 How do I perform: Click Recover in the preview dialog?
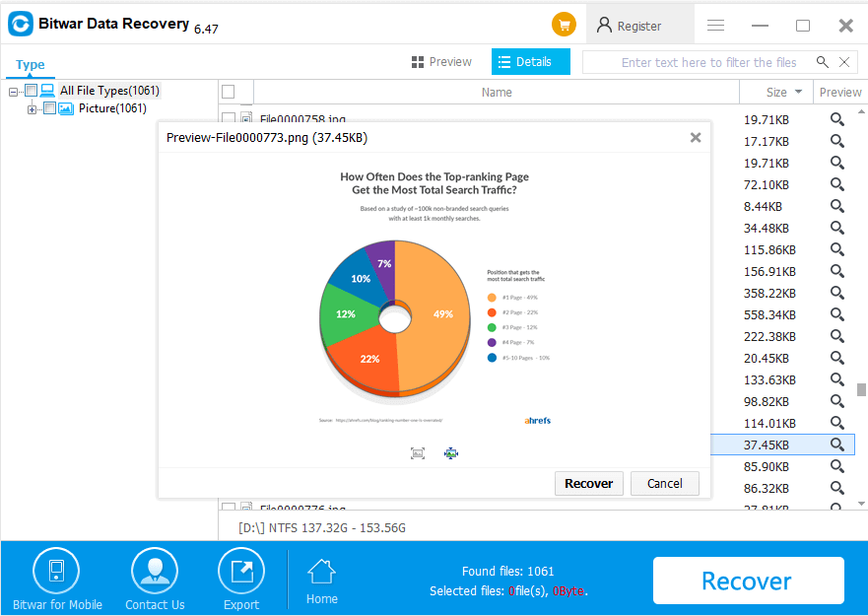588,483
